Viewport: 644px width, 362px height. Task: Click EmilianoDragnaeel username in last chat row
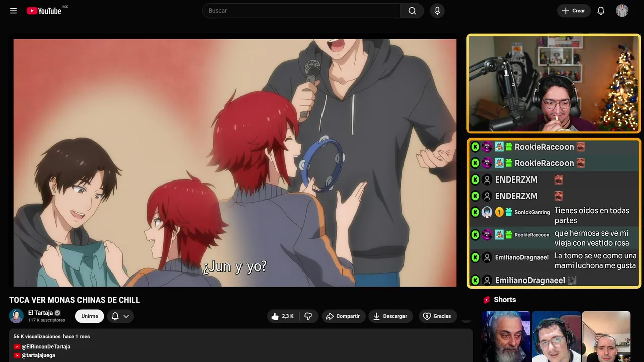[530, 280]
